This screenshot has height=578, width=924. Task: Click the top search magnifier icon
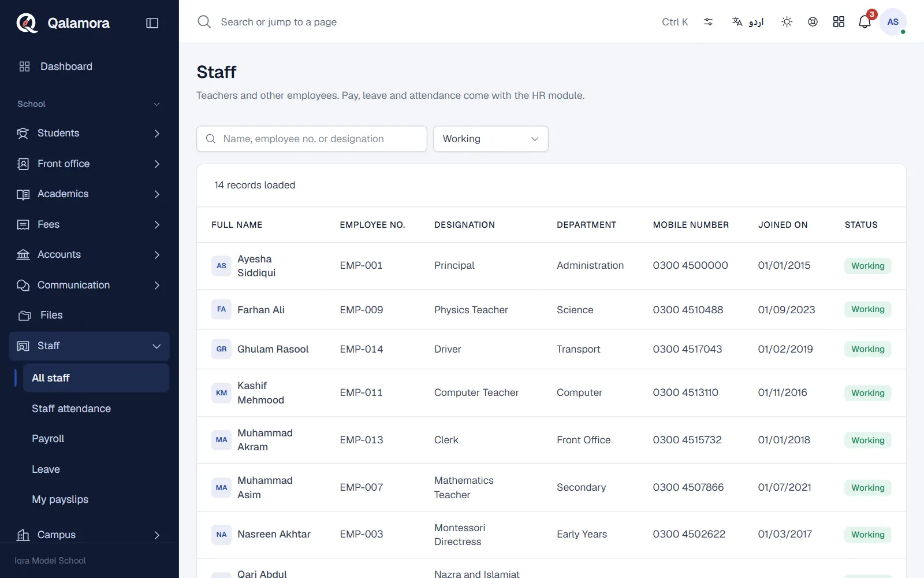click(x=204, y=22)
